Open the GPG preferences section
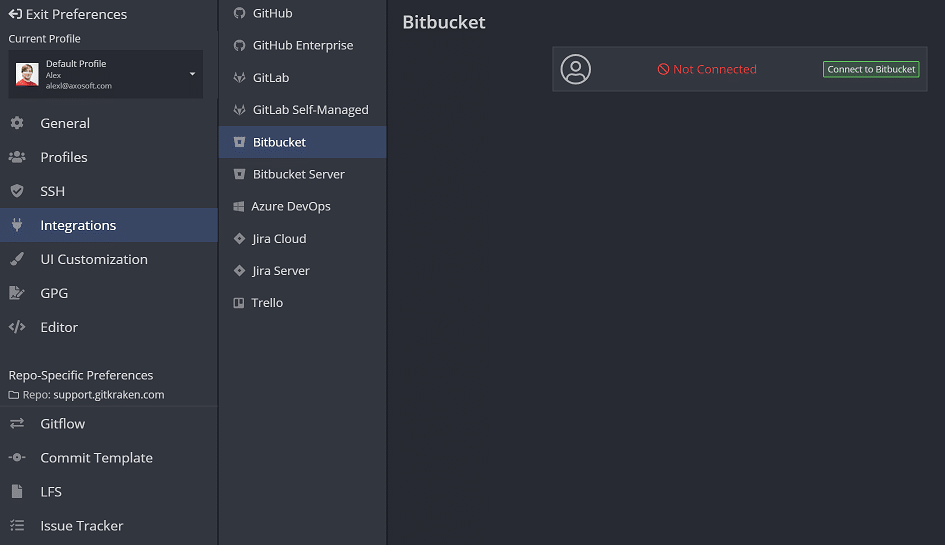945x545 pixels. point(108,293)
